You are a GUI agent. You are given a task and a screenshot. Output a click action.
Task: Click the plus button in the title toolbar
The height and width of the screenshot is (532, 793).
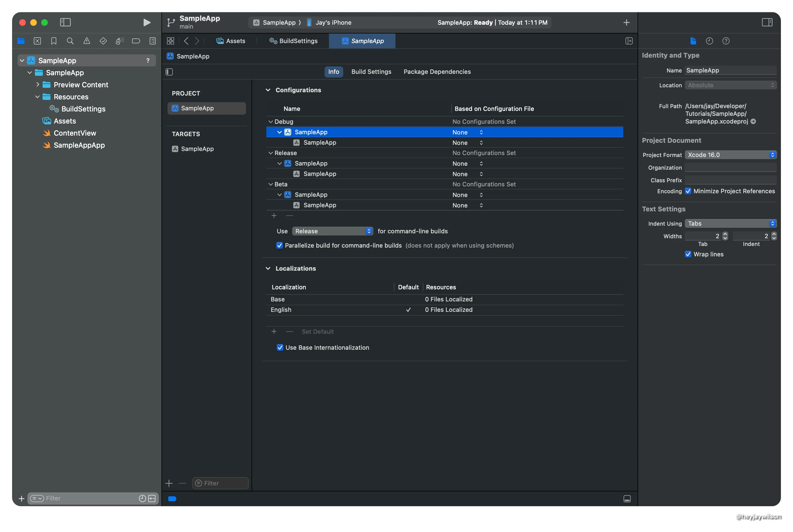(626, 23)
